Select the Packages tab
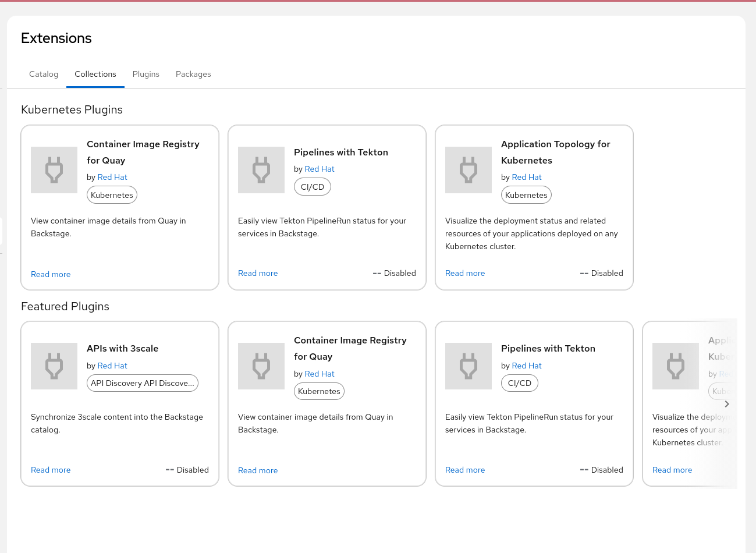 click(193, 74)
